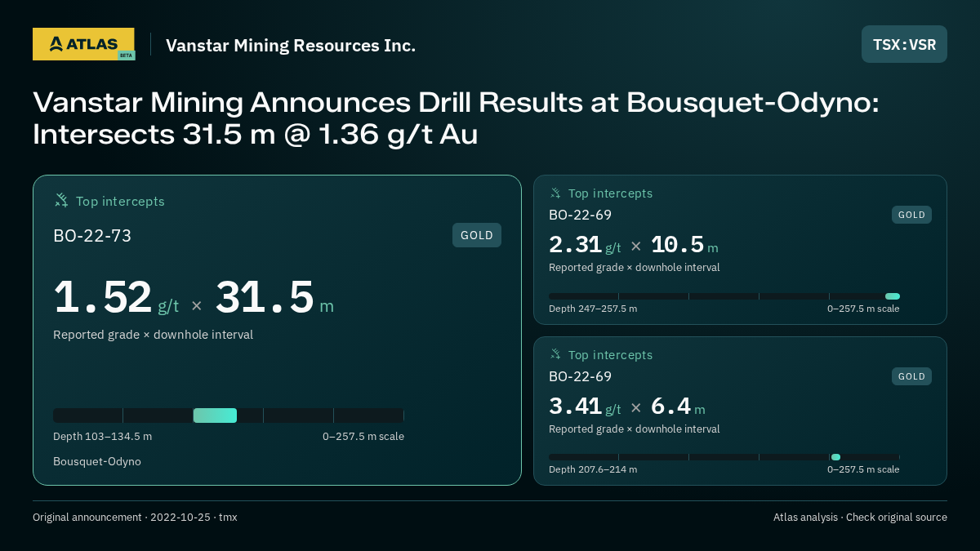
Task: Click the headline about Bousquet-Odyno drill results
Action: coord(456,118)
